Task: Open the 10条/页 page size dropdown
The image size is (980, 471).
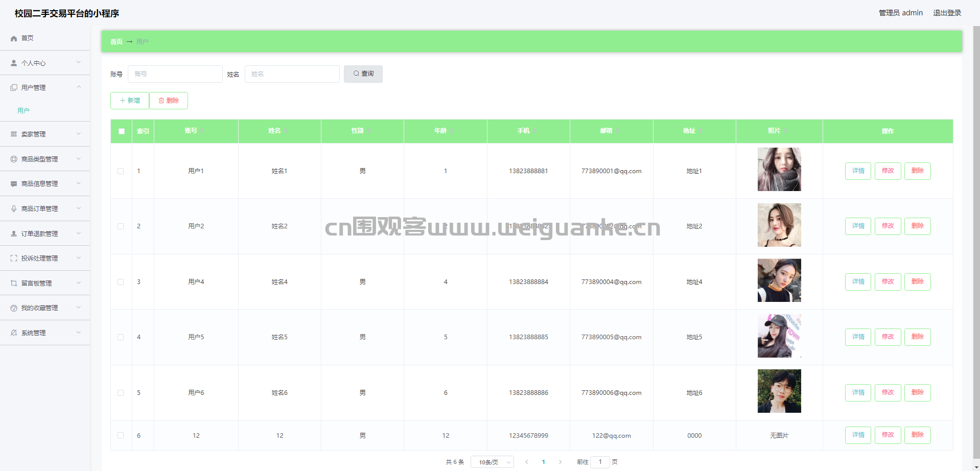Action: 492,462
